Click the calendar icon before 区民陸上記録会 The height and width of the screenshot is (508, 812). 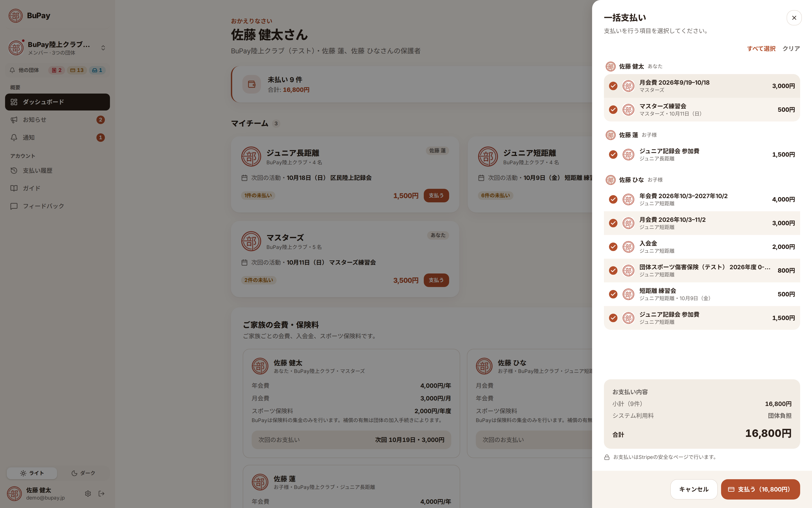pyautogui.click(x=244, y=178)
